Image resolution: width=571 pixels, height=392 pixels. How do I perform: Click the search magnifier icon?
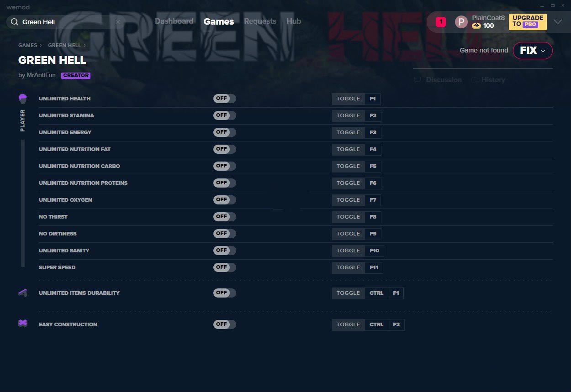point(15,22)
